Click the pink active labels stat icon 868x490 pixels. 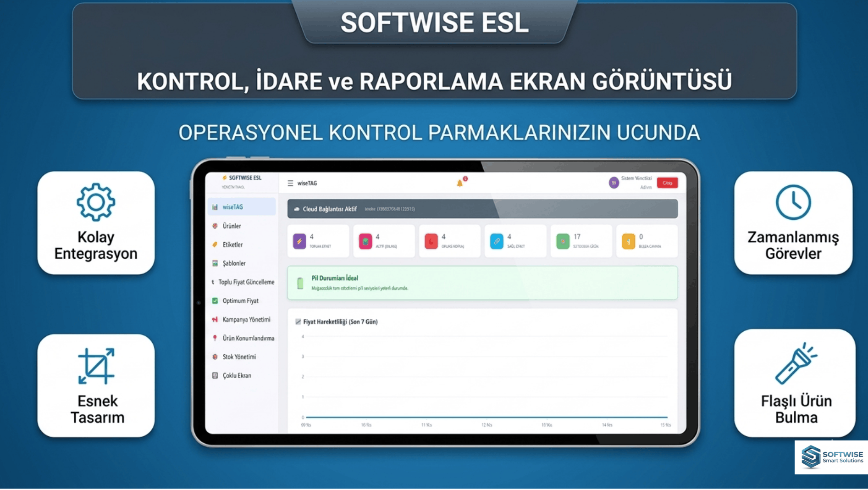[x=365, y=241]
